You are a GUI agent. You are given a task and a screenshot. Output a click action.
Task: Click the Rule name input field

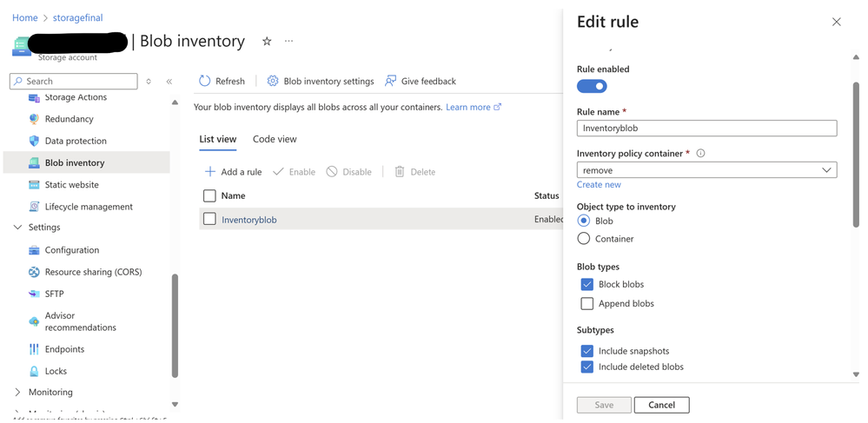(x=707, y=128)
